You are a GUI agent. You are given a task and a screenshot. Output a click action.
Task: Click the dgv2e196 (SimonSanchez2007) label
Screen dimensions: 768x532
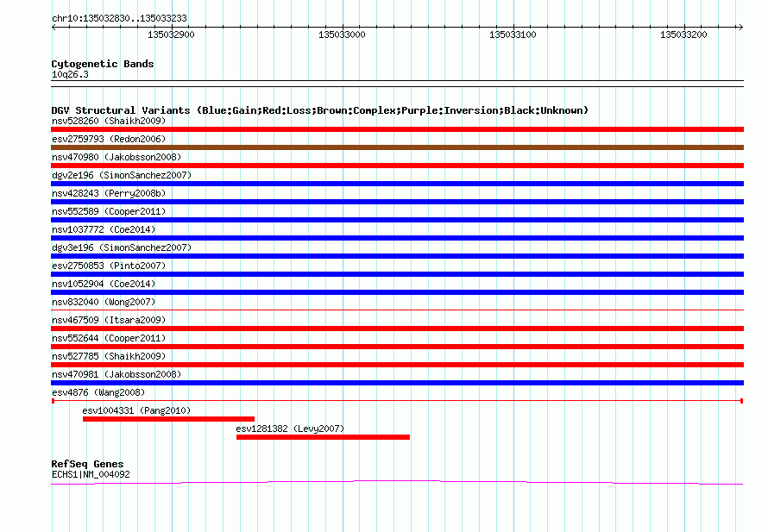coord(122,175)
